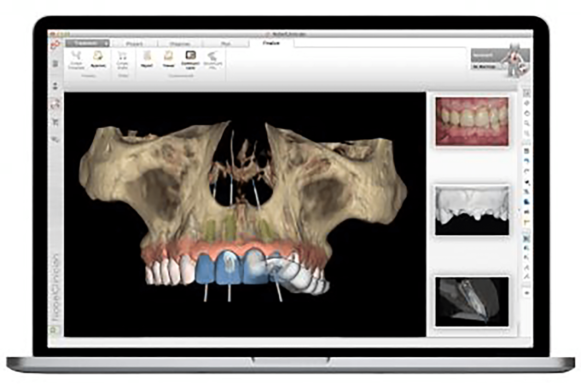Click the Communicator dark tablet icon
Image resolution: width=581 pixels, height=392 pixels.
pos(191,60)
